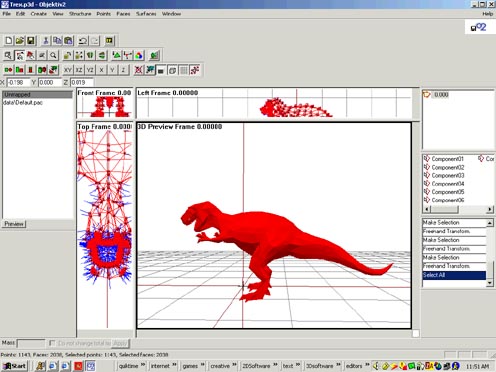The image size is (496, 372).
Task: Click the history list up scroll arrow
Action: coord(490,223)
